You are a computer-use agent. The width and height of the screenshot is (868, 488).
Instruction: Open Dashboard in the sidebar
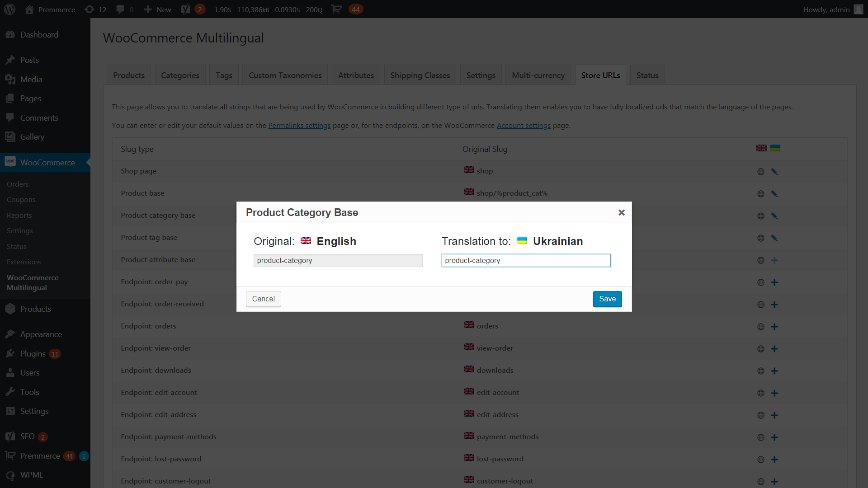click(x=39, y=35)
